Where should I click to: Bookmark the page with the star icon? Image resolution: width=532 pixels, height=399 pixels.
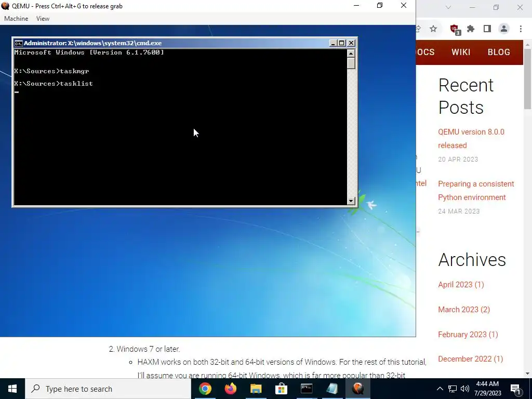(x=433, y=29)
